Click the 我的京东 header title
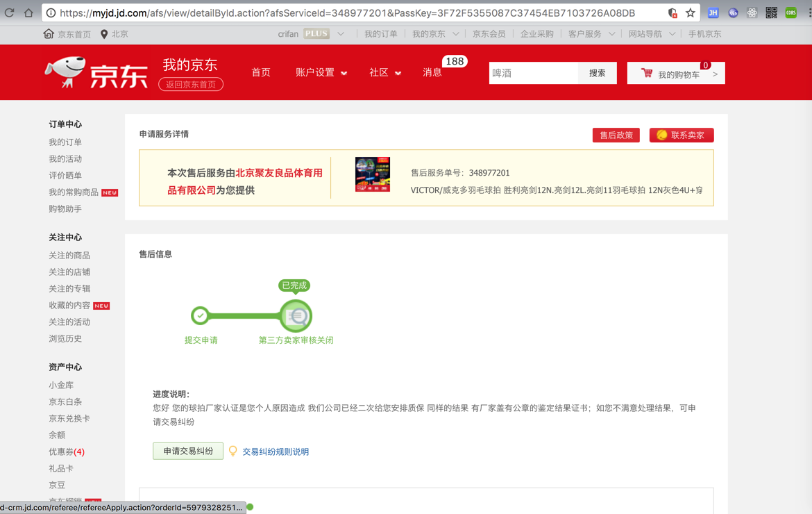 190,65
